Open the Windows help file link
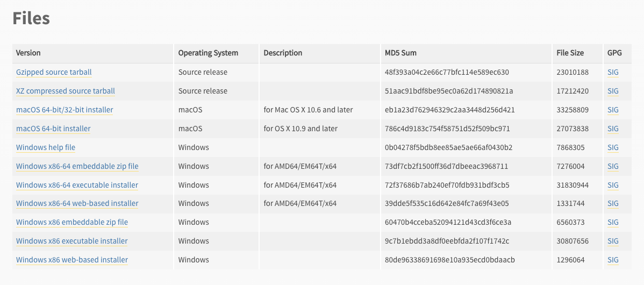This screenshot has width=644, height=285. pos(46,147)
